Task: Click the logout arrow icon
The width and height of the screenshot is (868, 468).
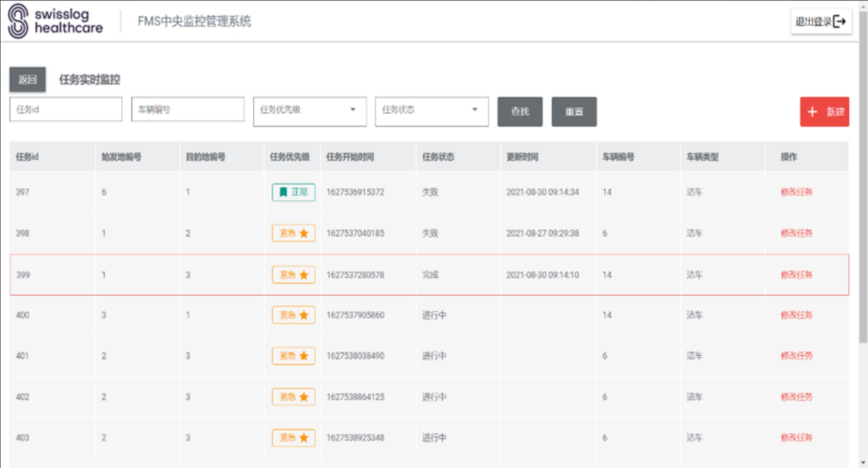Action: pyautogui.click(x=839, y=21)
